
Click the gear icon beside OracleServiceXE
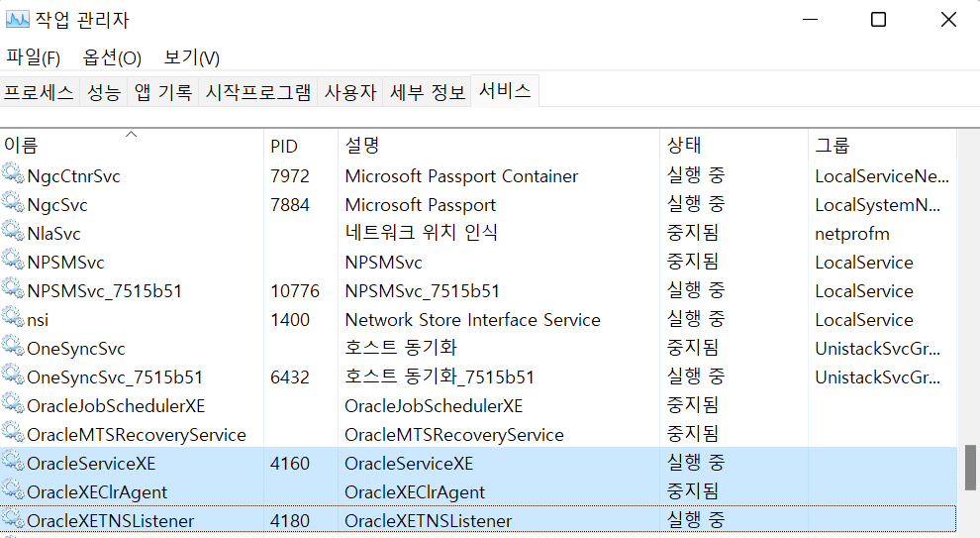click(13, 461)
